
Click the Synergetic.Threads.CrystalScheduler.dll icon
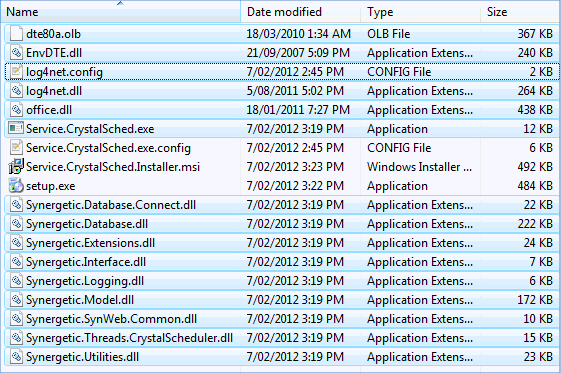(16, 338)
